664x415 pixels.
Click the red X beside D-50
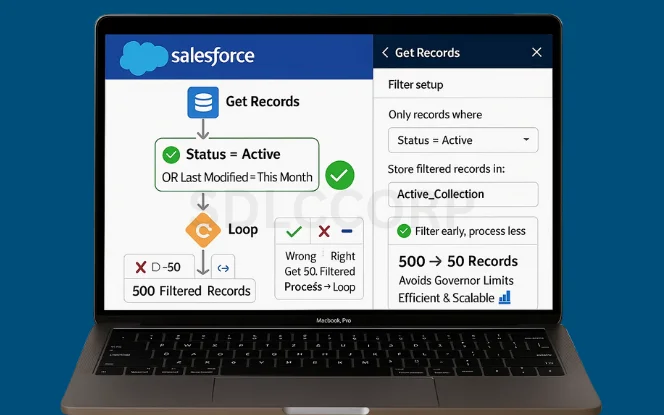pyautogui.click(x=141, y=267)
